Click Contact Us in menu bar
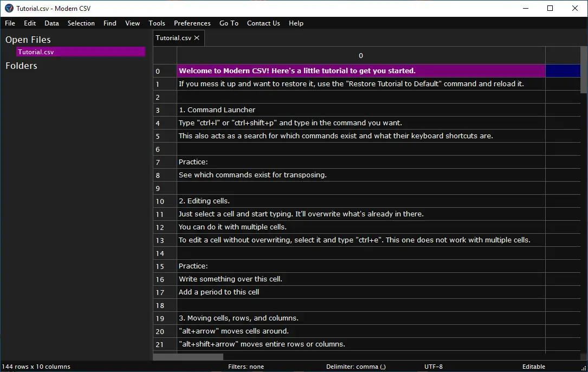The image size is (588, 372). coord(263,23)
